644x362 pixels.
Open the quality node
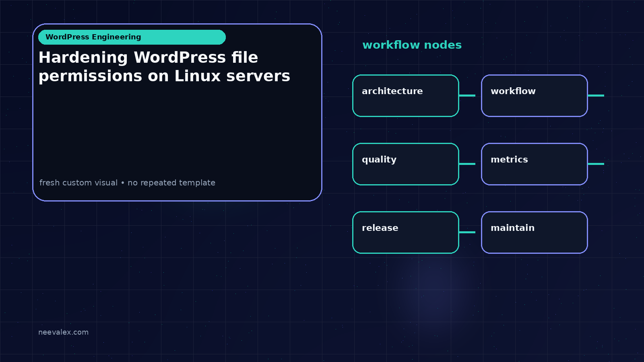coord(406,164)
